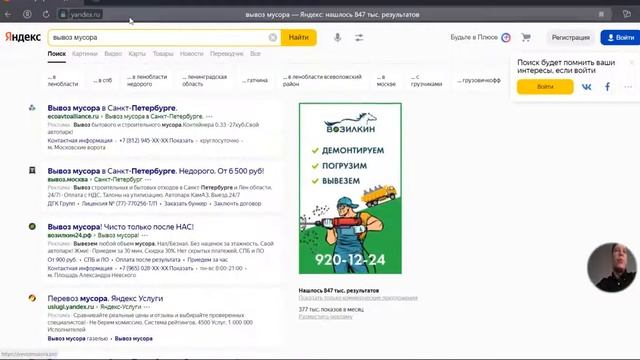640x360 pixels.
Task: Switch to the Переводчик tab
Action: [227, 54]
